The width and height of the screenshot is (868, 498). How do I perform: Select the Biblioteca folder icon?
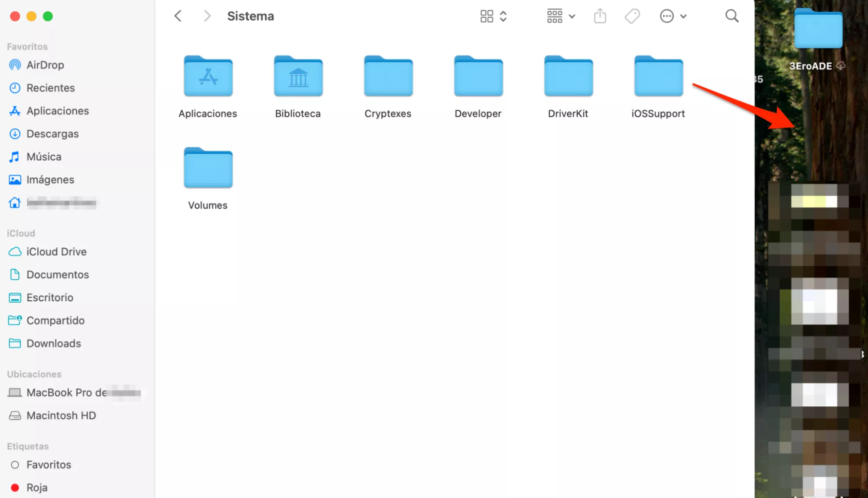click(298, 77)
